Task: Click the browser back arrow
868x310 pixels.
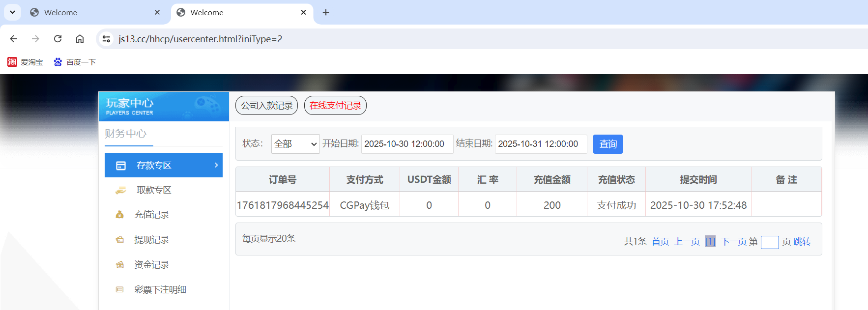Action: click(x=14, y=39)
